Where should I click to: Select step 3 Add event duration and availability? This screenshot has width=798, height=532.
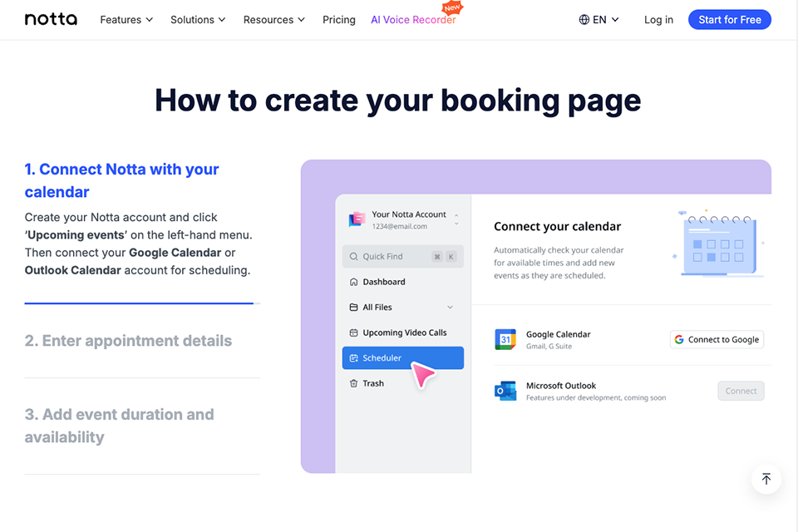(119, 426)
